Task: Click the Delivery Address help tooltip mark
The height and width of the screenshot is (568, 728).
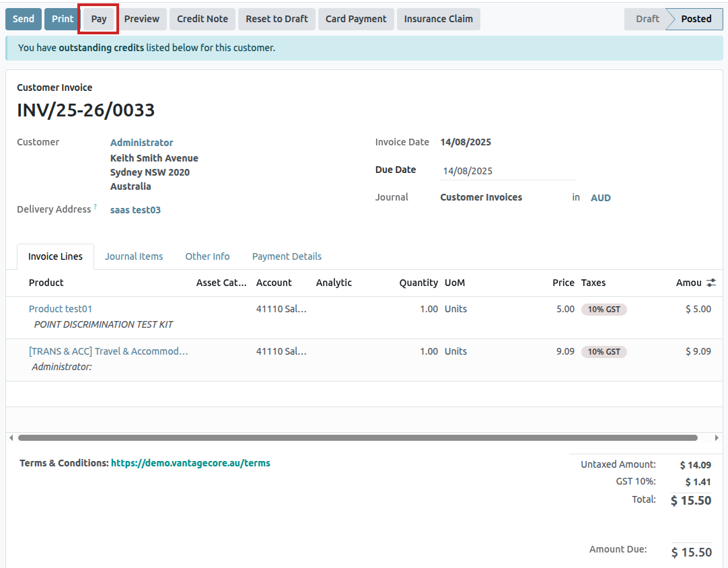Action: coord(95,207)
